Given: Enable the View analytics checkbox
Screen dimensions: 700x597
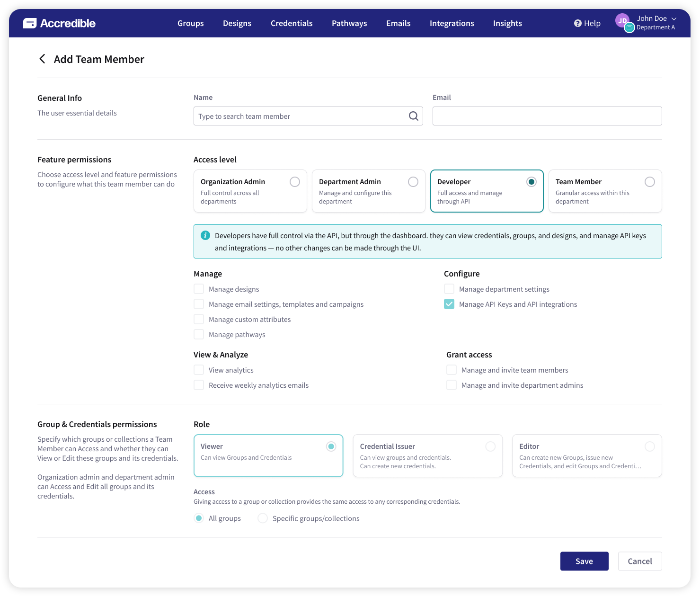Looking at the screenshot, I should [x=199, y=370].
